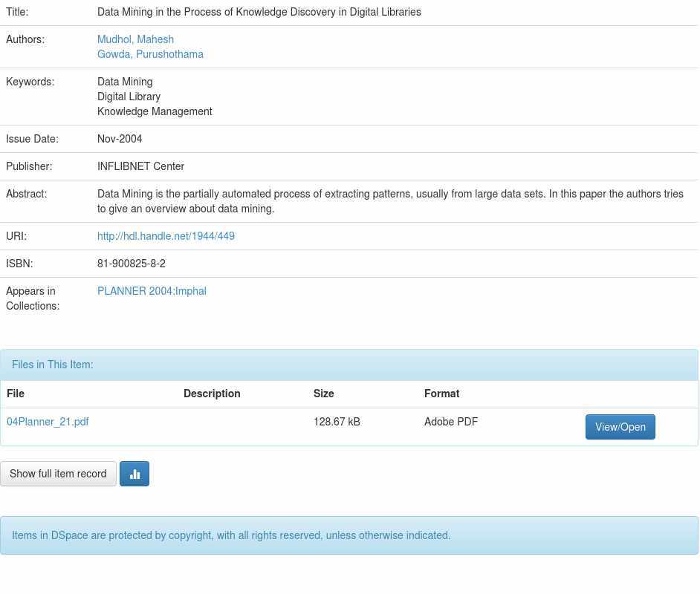Click the Description column header

[212, 394]
